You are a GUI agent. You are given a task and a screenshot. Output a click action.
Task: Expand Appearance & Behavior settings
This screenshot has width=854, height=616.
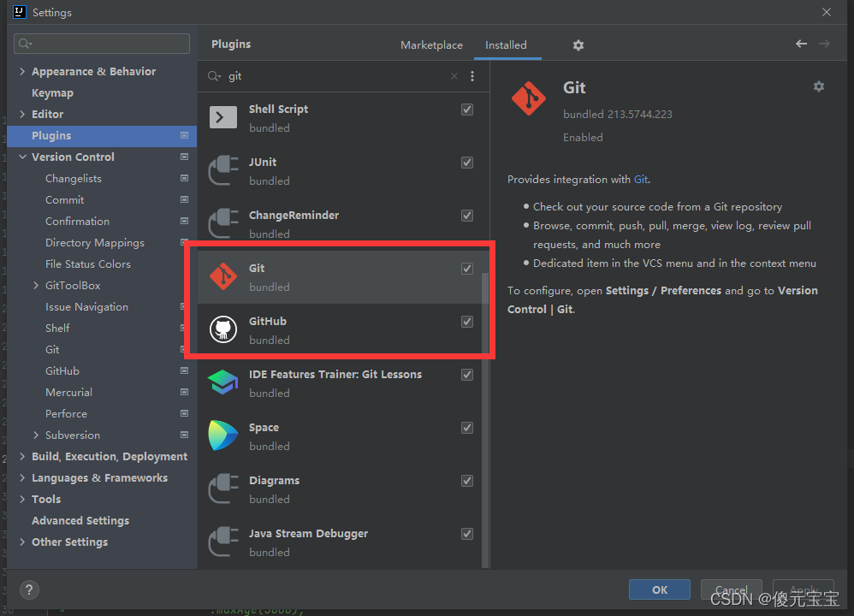point(22,71)
